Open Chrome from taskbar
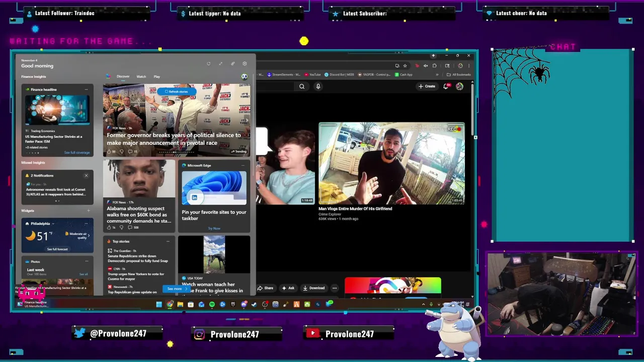The image size is (644, 362). [170, 304]
